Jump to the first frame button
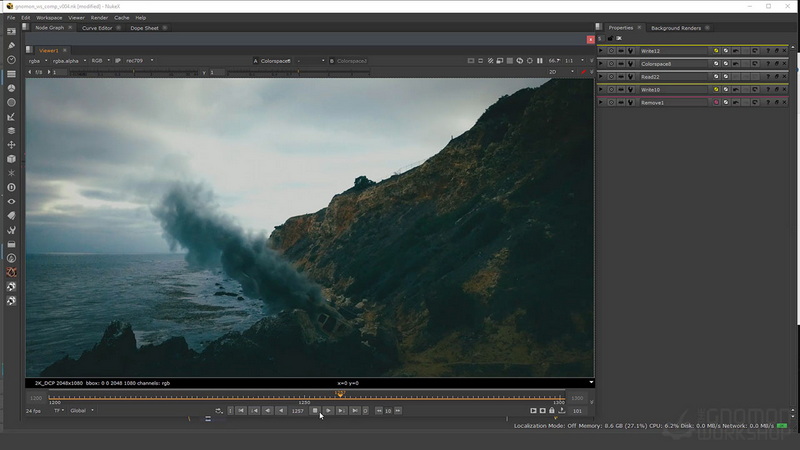The width and height of the screenshot is (800, 450). point(241,411)
